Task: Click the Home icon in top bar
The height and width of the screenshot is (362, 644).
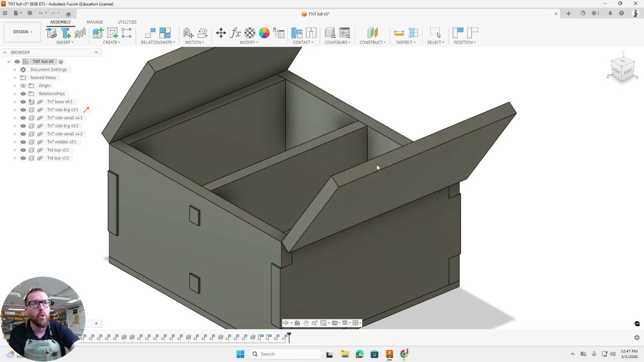Action: (68, 14)
